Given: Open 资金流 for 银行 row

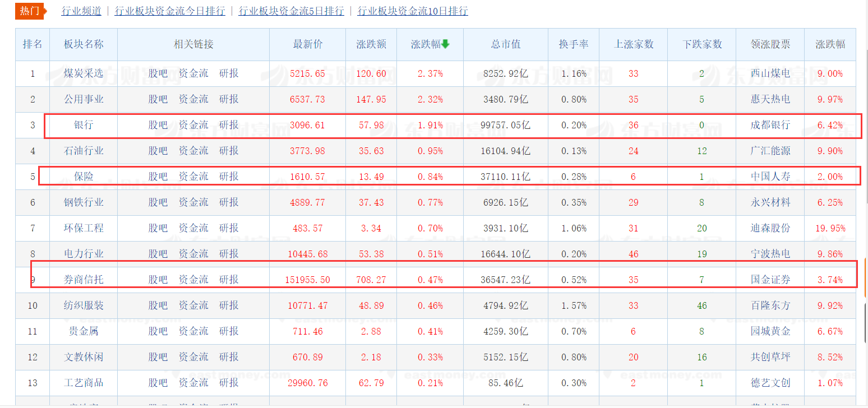Looking at the screenshot, I should pyautogui.click(x=193, y=125).
